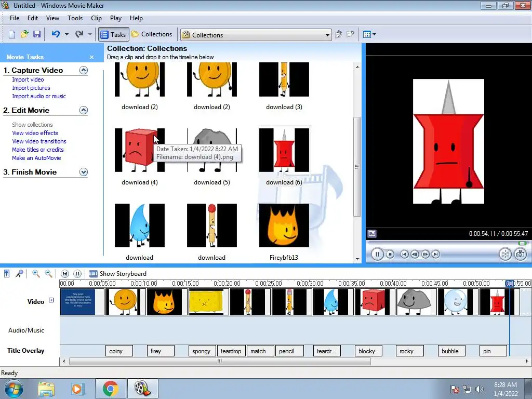Select the blocky title overlay clip

point(368,351)
